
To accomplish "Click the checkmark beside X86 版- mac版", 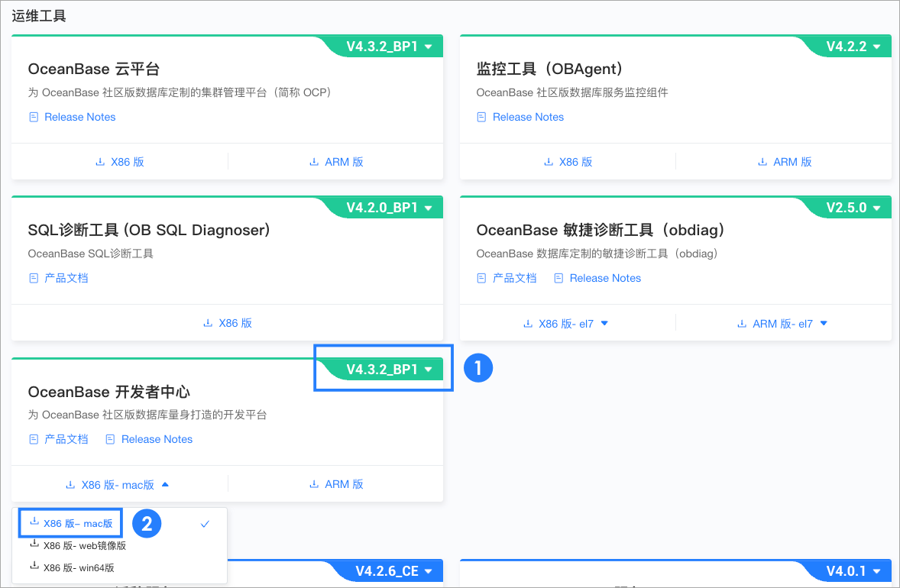I will pos(204,524).
